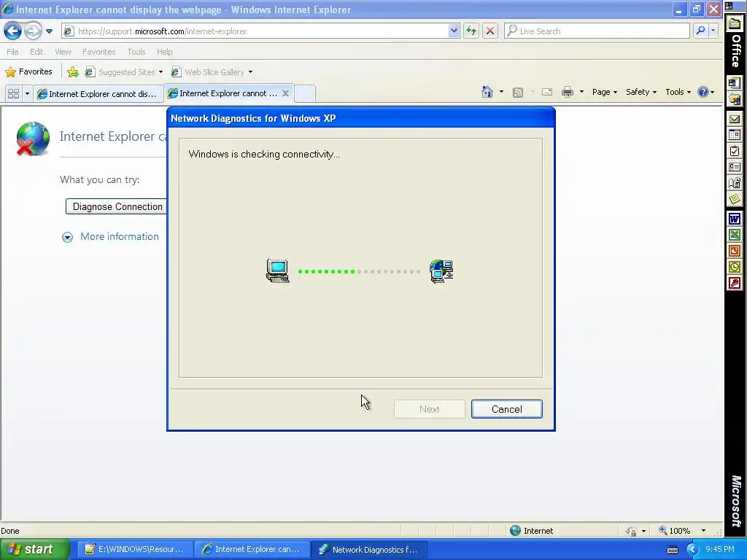Click the Read Mail envelope icon
The image size is (747, 560).
547,92
